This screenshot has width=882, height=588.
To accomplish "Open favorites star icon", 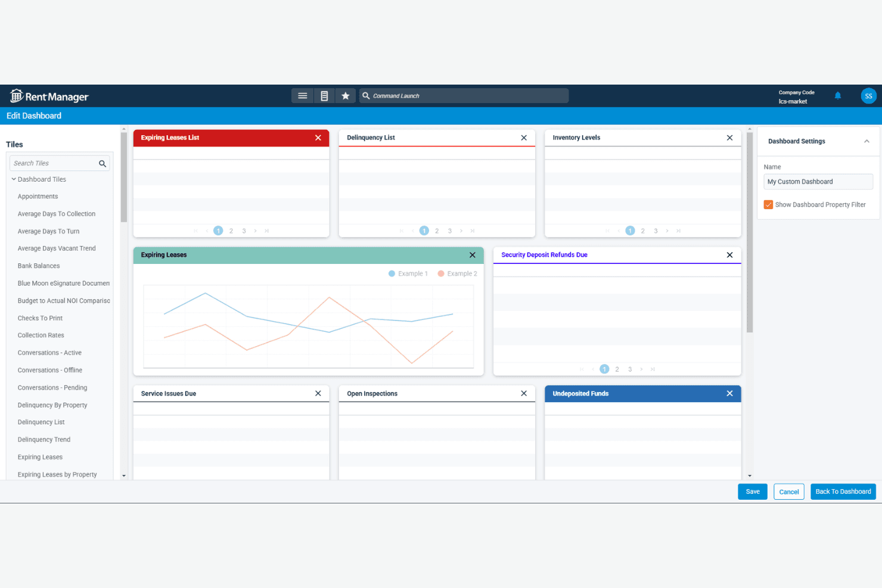I will tap(346, 96).
